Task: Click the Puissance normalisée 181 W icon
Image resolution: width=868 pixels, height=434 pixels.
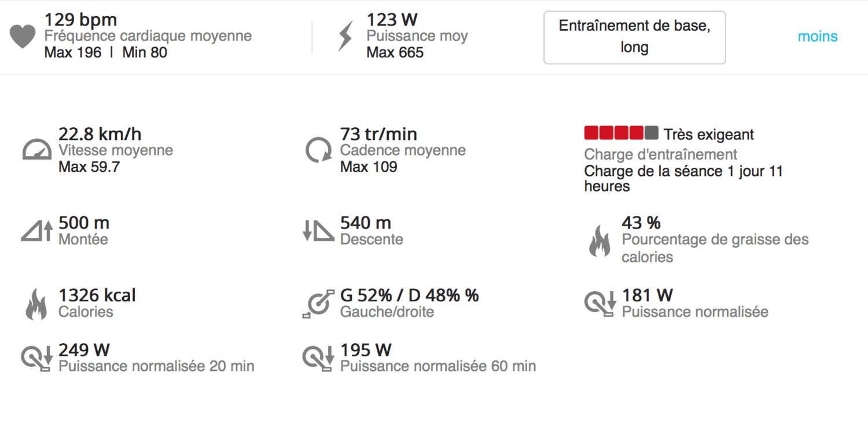Action: 600,303
